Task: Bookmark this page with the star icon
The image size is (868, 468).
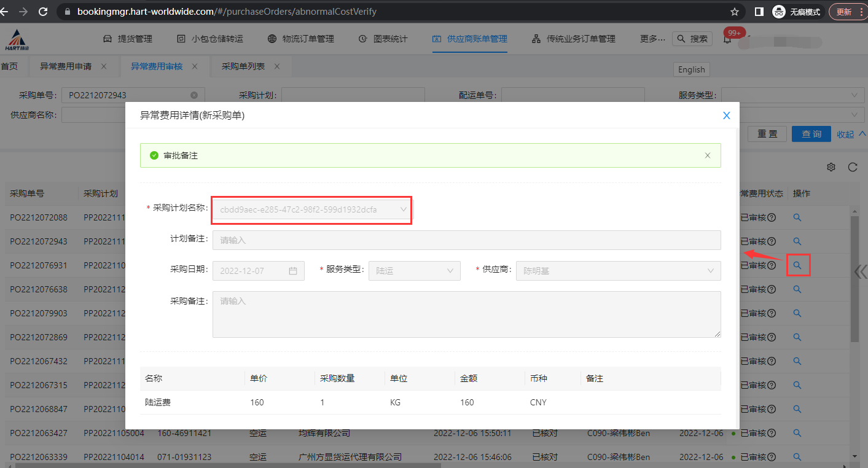Action: click(x=735, y=12)
